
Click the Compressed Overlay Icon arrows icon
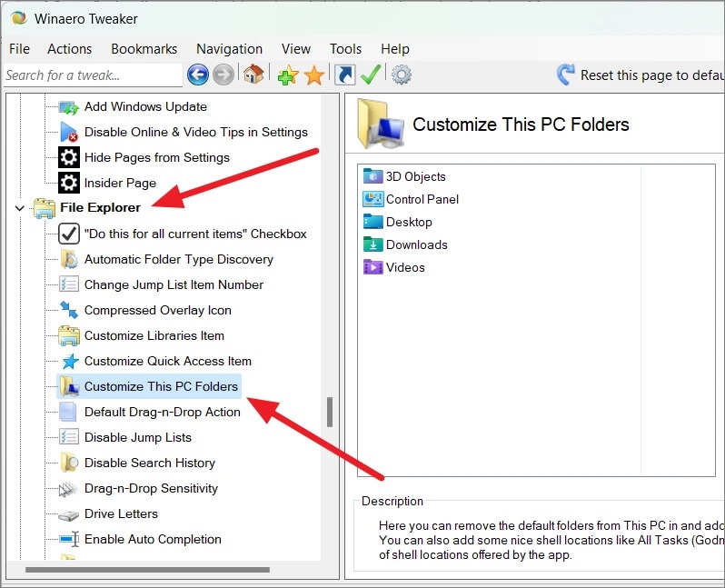(x=69, y=310)
